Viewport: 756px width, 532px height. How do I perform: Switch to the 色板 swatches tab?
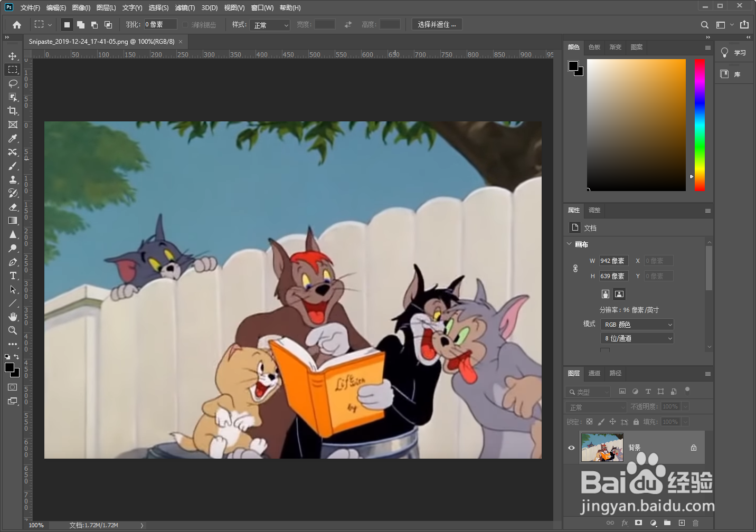click(594, 47)
